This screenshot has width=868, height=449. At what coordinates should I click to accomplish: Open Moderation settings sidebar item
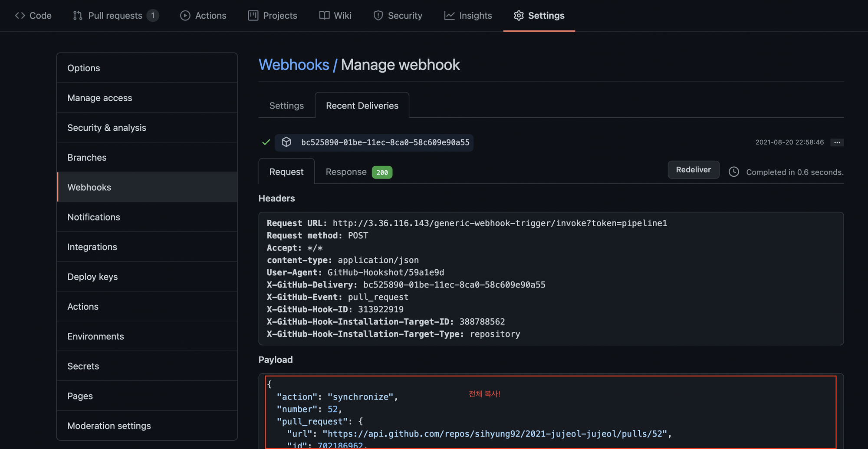coord(109,426)
